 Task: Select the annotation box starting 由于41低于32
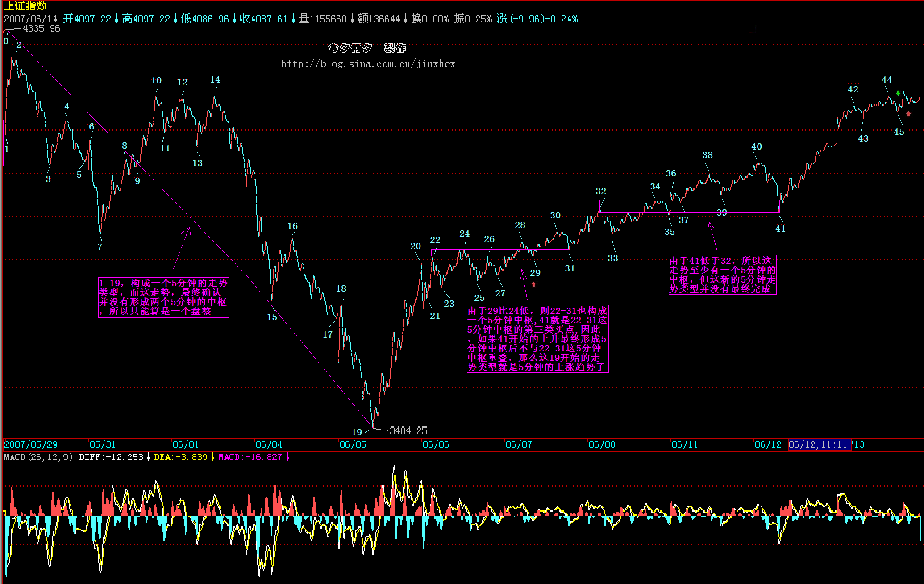click(722, 275)
